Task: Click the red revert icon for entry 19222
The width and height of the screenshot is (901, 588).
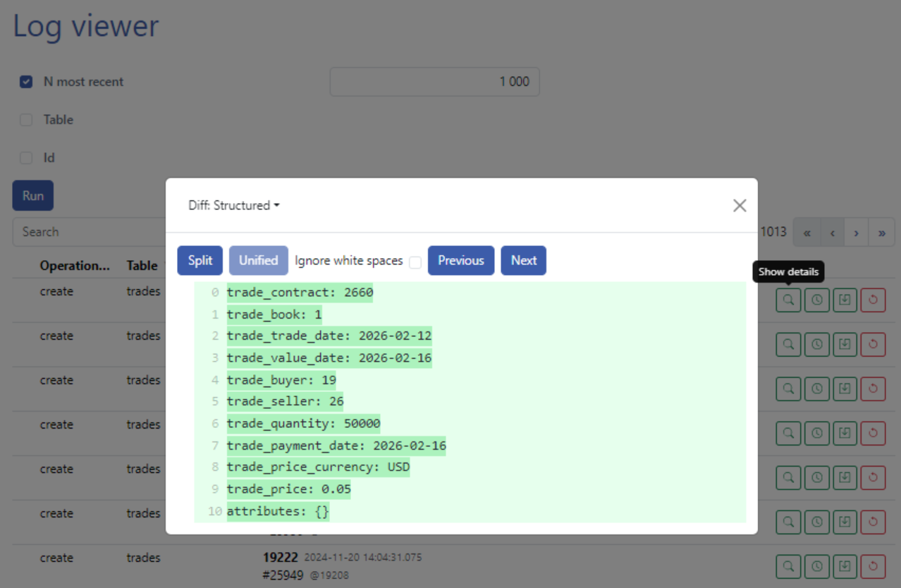Action: point(873,566)
